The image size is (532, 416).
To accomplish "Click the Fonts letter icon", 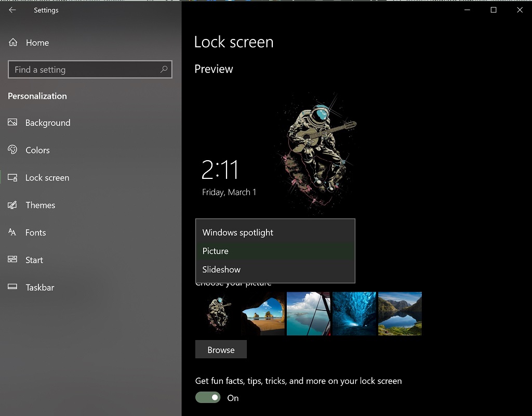I will point(12,232).
